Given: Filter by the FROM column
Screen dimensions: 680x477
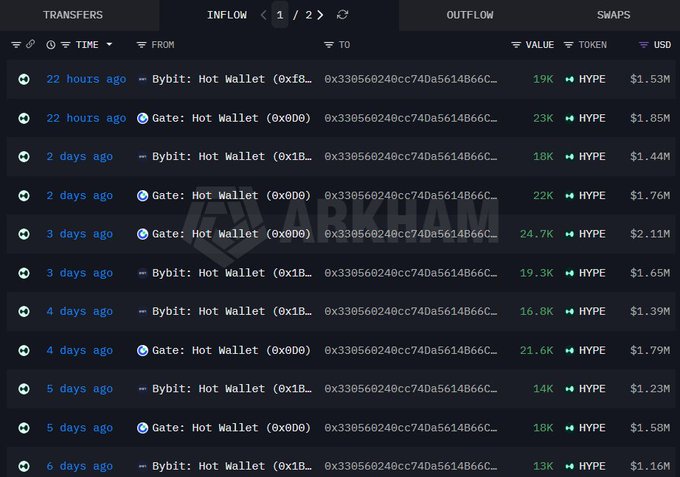Looking at the screenshot, I should [141, 45].
